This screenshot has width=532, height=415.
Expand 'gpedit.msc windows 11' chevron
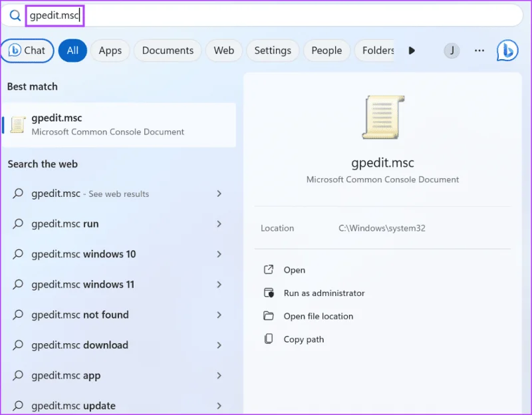pos(219,285)
